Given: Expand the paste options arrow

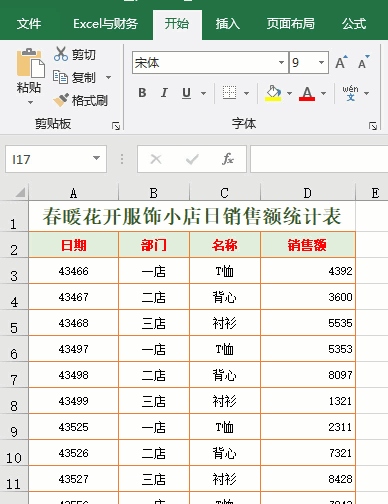Looking at the screenshot, I should [30, 102].
